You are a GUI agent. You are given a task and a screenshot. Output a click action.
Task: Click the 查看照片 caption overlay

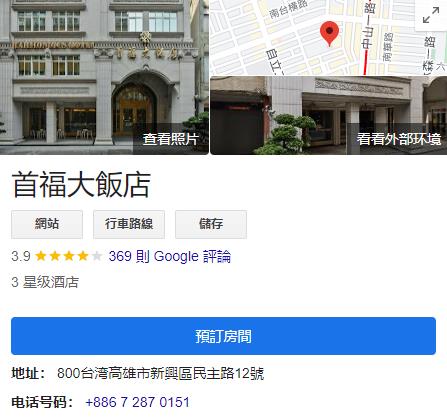(x=171, y=139)
